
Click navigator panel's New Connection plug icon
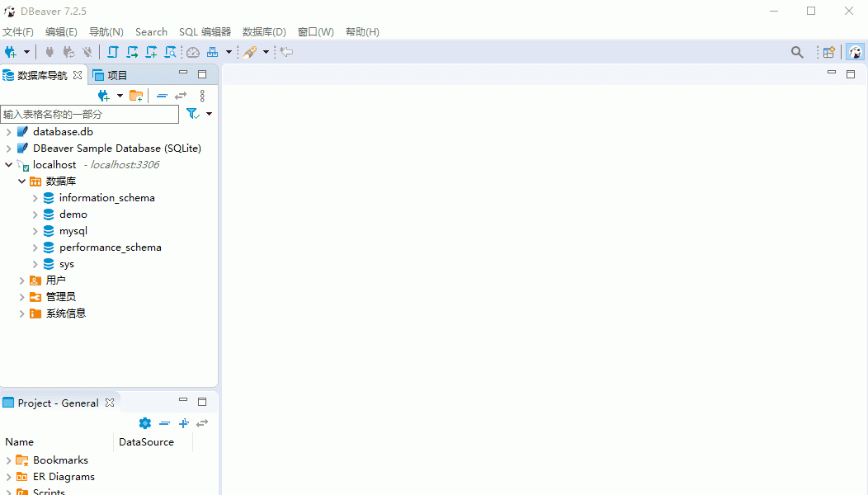(103, 96)
